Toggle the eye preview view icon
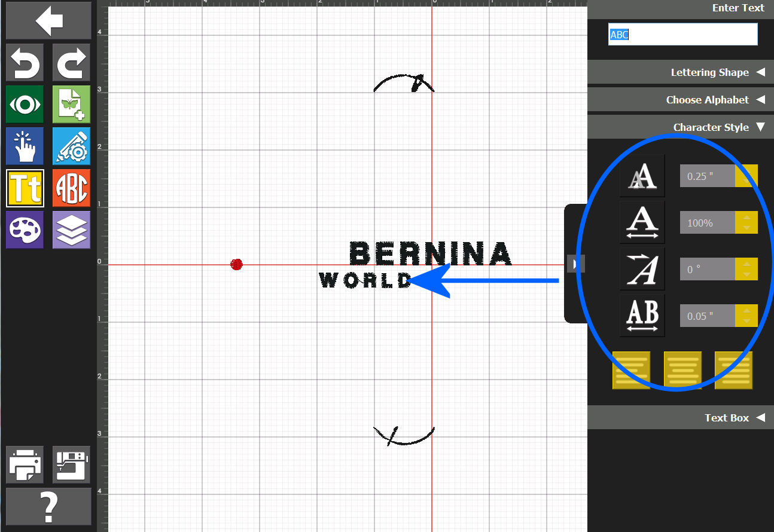 (25, 105)
